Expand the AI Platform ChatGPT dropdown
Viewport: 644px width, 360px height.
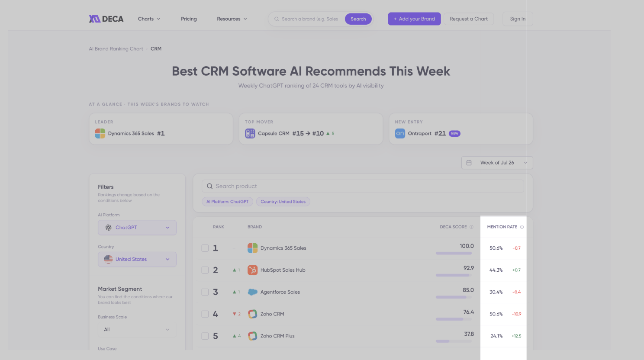137,228
